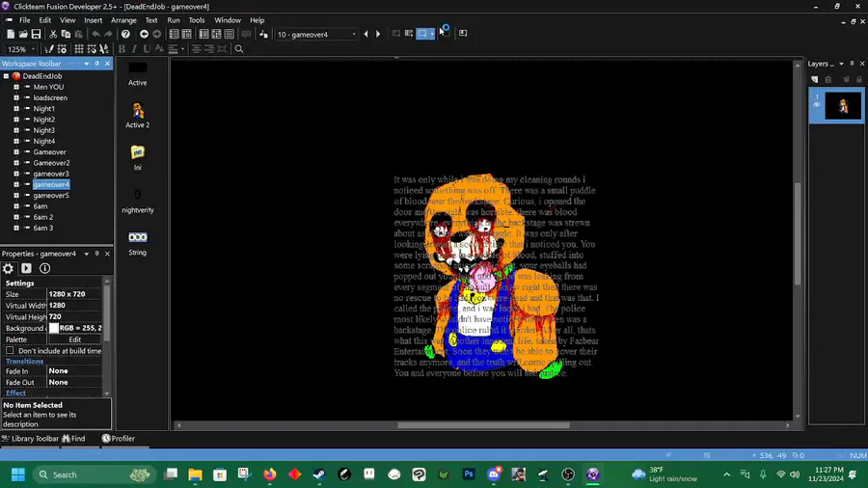The width and height of the screenshot is (868, 488).
Task: Click the Italic formatting icon
Action: pyautogui.click(x=134, y=49)
